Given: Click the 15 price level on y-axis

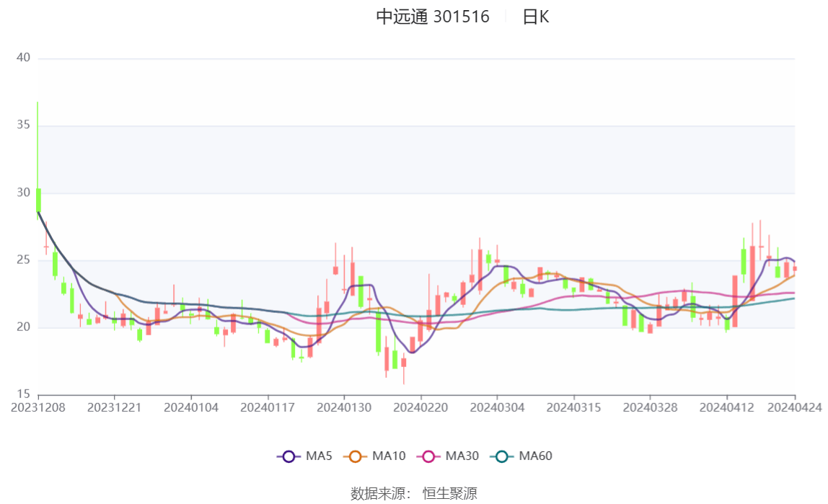Looking at the screenshot, I should 23,394.
